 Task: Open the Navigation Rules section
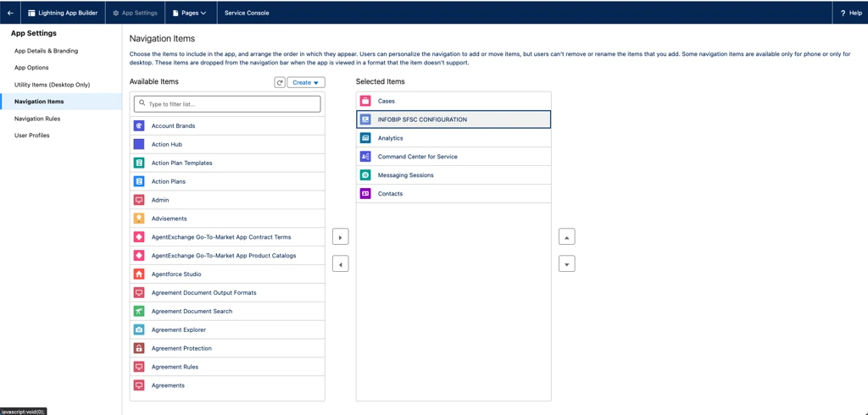(x=37, y=119)
